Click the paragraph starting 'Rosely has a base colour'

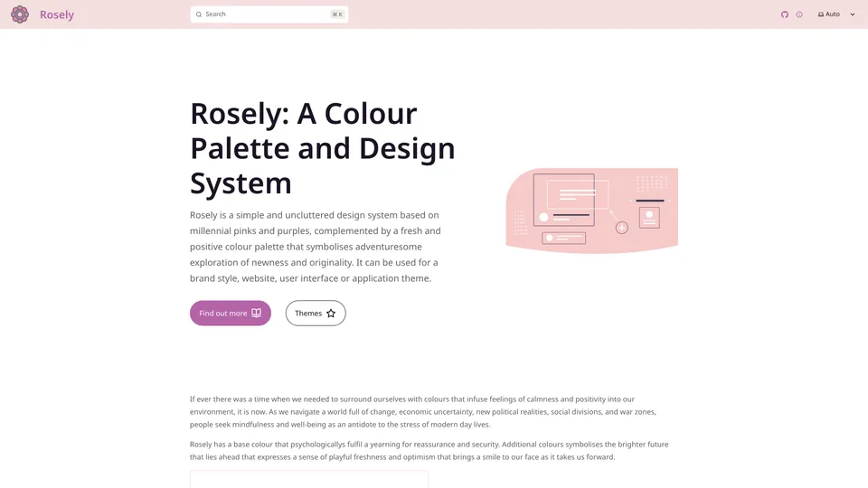[x=429, y=450]
